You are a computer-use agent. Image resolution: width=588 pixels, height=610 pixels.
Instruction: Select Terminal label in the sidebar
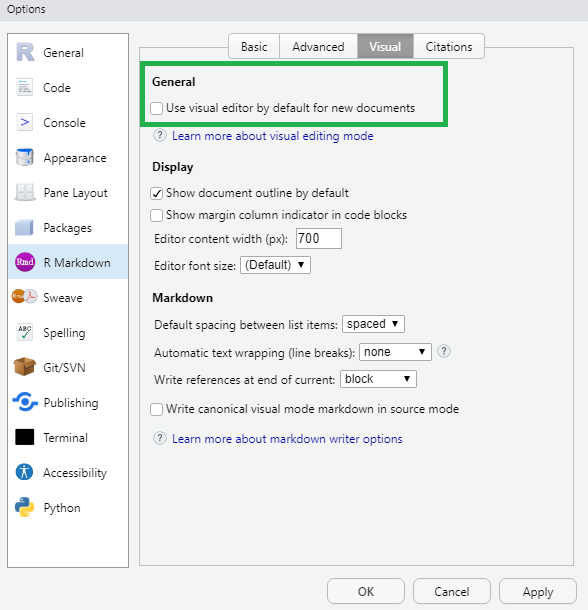[65, 438]
